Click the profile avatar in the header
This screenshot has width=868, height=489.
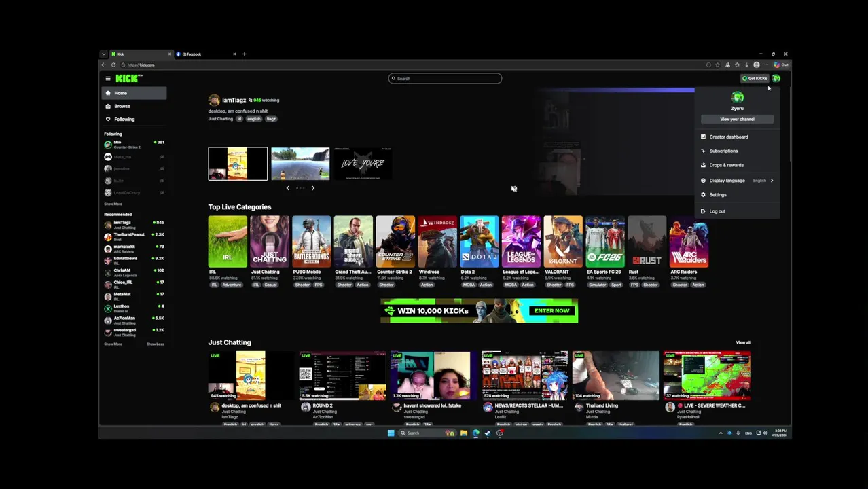776,78
